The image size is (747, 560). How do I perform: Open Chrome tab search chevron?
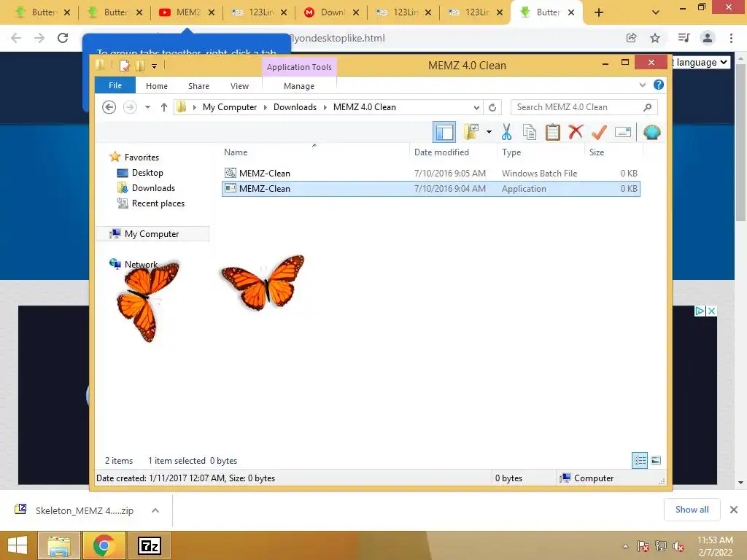656,12
